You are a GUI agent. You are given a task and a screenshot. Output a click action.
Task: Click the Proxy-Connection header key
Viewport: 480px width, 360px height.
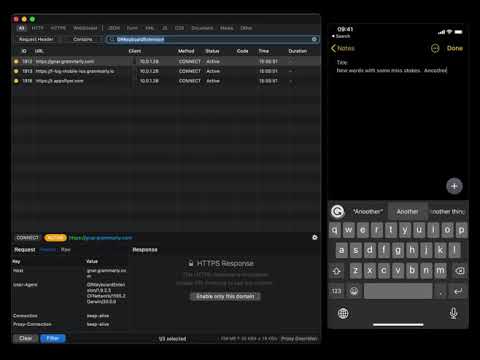tap(32, 324)
